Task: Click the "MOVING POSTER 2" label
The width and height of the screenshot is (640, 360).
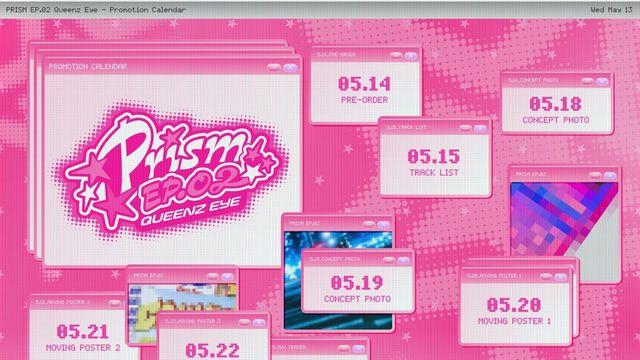Action: [83, 348]
